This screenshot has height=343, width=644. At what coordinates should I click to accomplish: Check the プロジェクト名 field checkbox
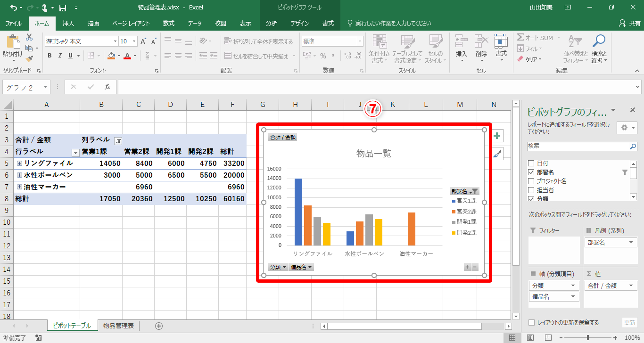click(x=531, y=181)
